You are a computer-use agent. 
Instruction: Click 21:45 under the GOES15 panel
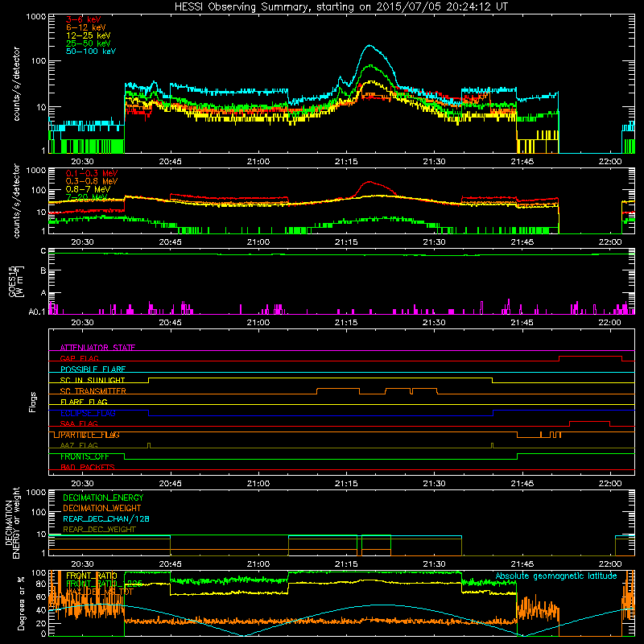522,323
